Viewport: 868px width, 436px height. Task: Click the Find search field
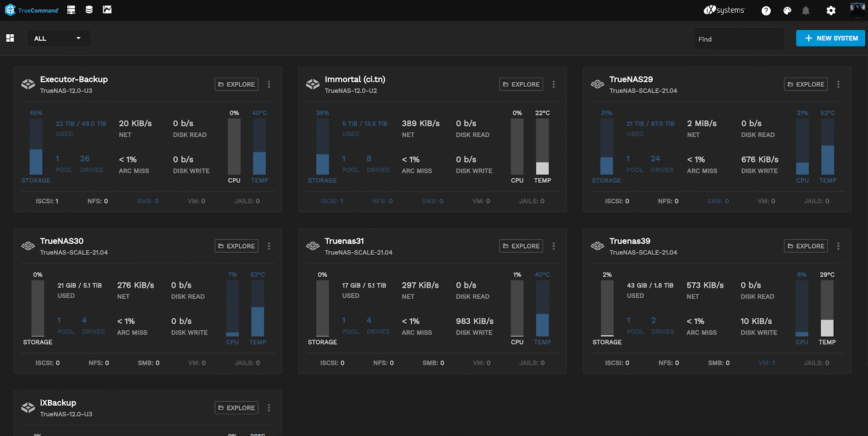(x=739, y=39)
